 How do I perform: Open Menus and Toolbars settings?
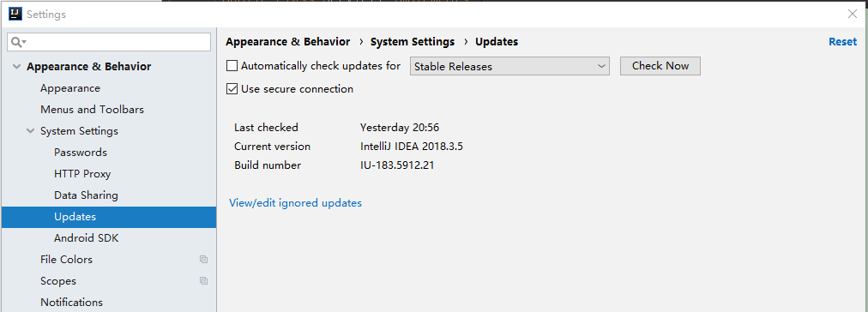pyautogui.click(x=92, y=110)
